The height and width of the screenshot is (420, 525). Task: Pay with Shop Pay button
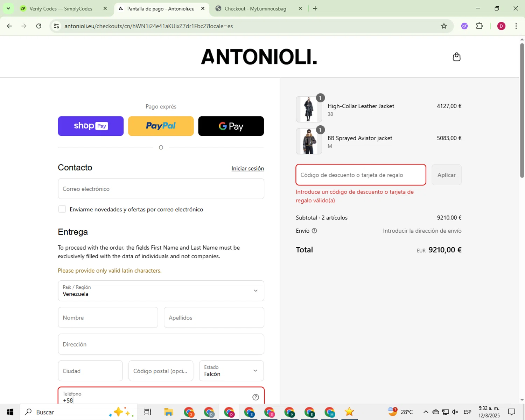tap(91, 126)
